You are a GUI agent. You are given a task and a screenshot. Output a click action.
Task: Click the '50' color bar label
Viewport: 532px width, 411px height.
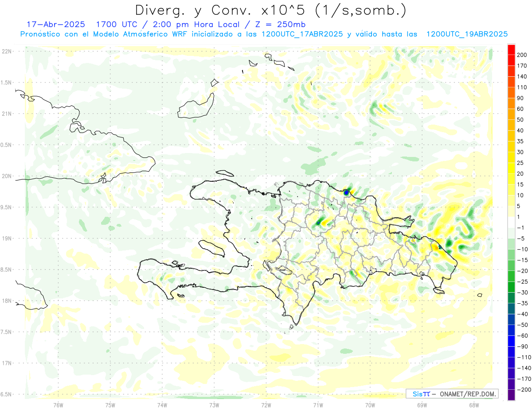520,120
